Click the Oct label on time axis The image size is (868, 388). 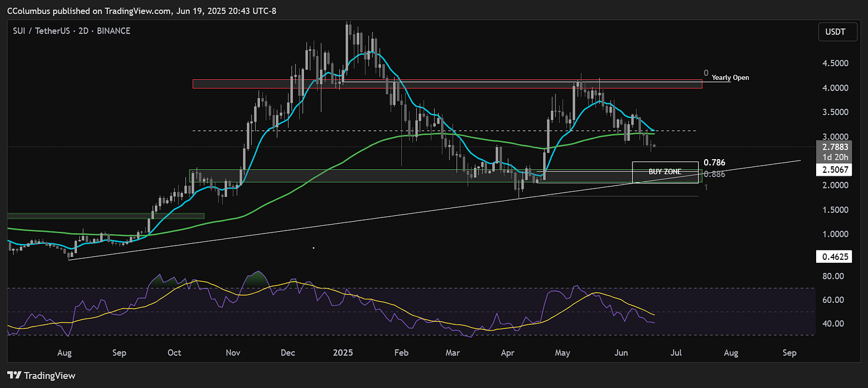174,353
